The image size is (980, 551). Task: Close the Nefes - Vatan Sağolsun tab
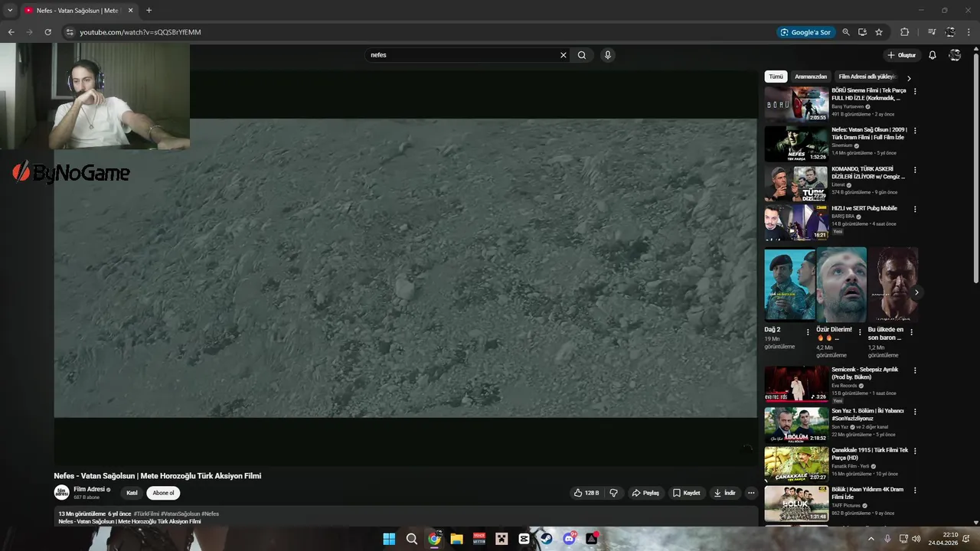(x=130, y=10)
